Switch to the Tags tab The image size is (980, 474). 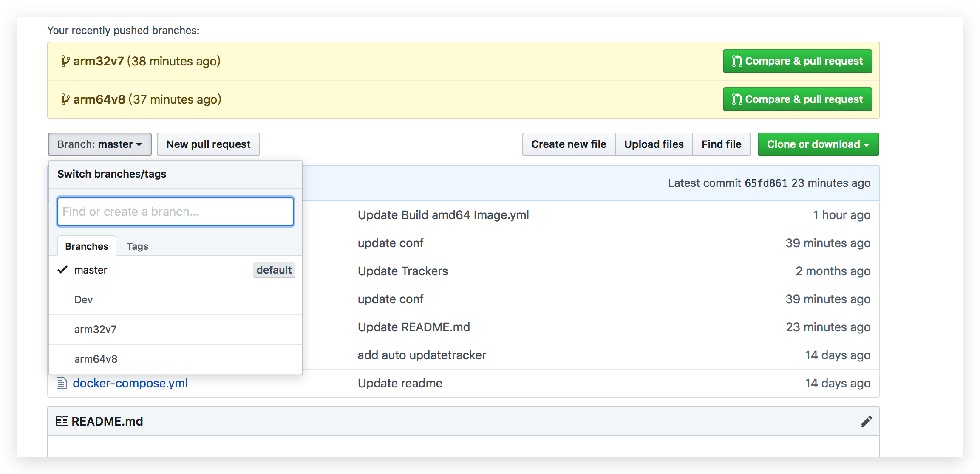(x=138, y=246)
